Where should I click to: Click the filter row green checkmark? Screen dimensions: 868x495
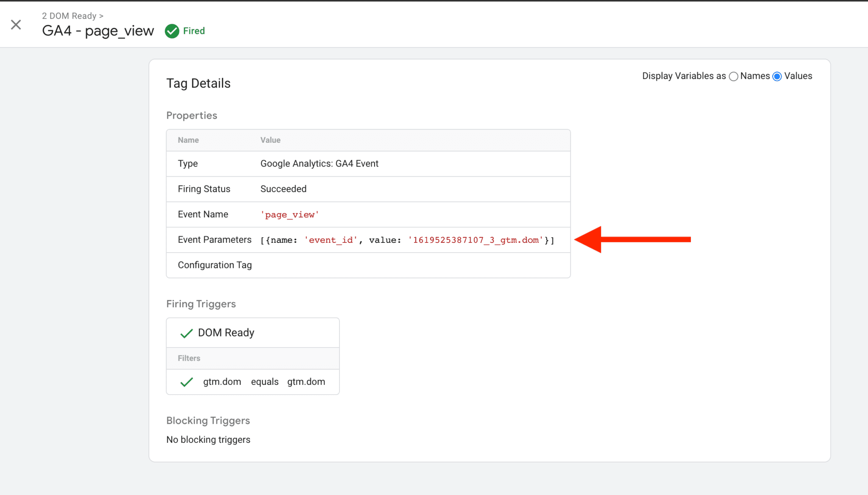pyautogui.click(x=186, y=382)
